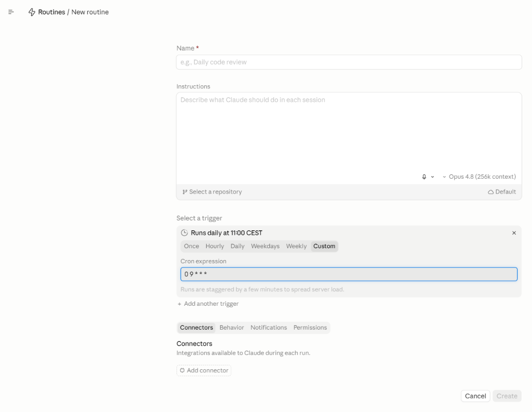The image size is (532, 412).
Task: Click the 'Runs daily at 11:00 CEST' text
Action: coord(226,233)
